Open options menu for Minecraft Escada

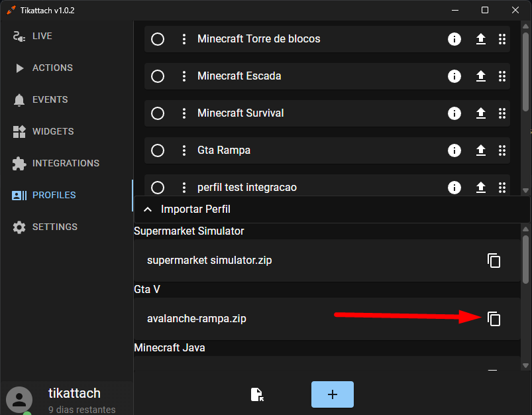tap(184, 76)
